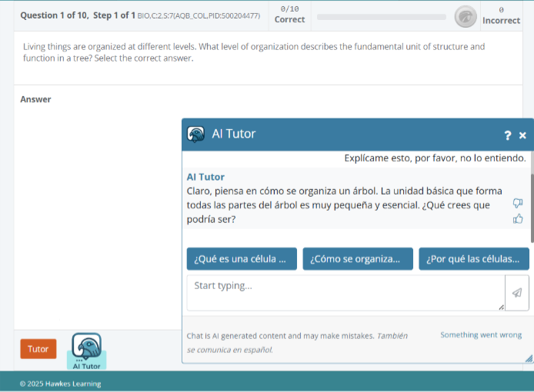Click AI Tutor hawk icon at bottom
The image size is (534, 392).
pyautogui.click(x=86, y=350)
